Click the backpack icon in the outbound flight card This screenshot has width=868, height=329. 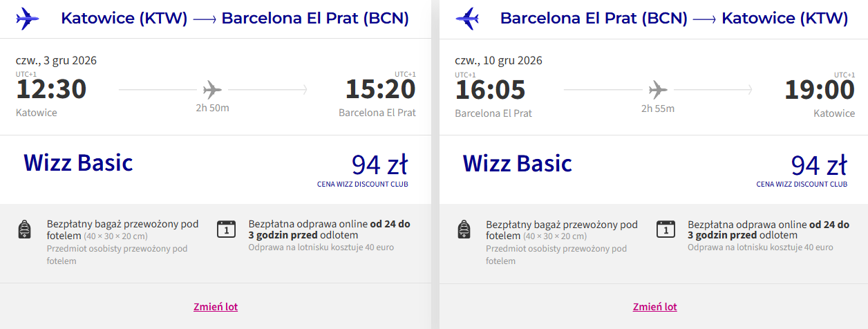[x=24, y=229]
